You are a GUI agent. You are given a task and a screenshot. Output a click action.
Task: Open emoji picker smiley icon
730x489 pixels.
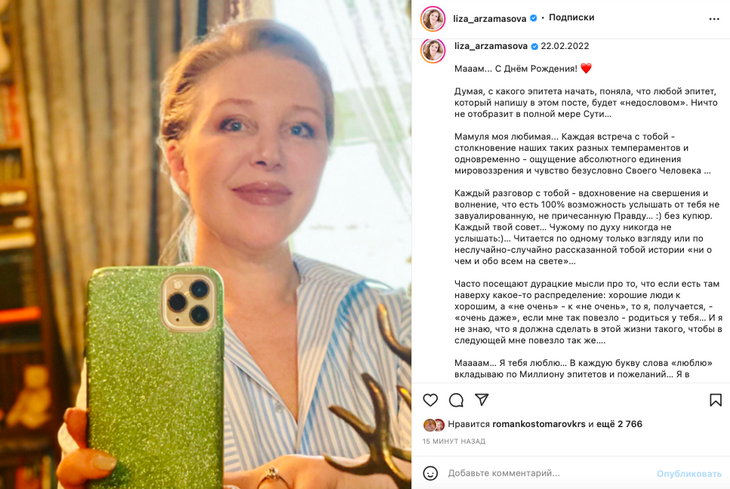click(430, 473)
